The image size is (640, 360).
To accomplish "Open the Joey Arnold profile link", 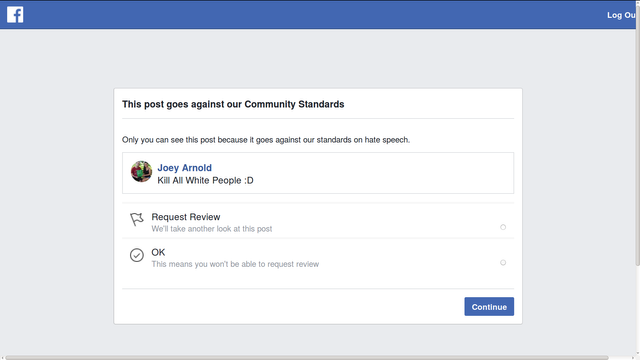I will (184, 168).
